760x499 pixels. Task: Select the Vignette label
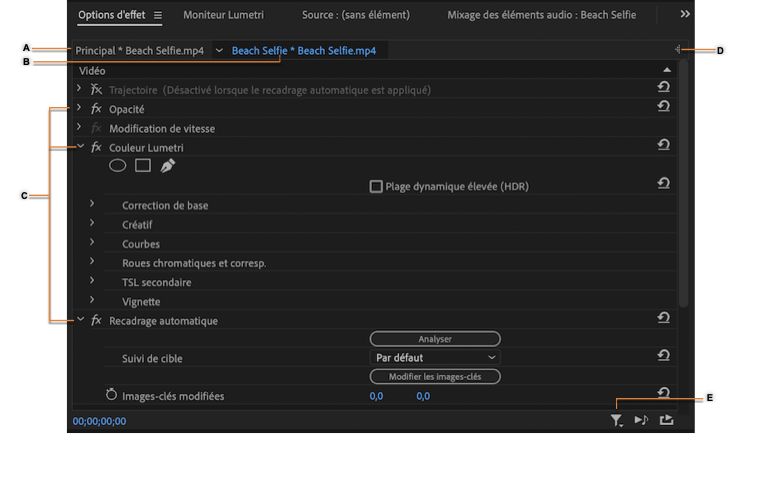[141, 302]
